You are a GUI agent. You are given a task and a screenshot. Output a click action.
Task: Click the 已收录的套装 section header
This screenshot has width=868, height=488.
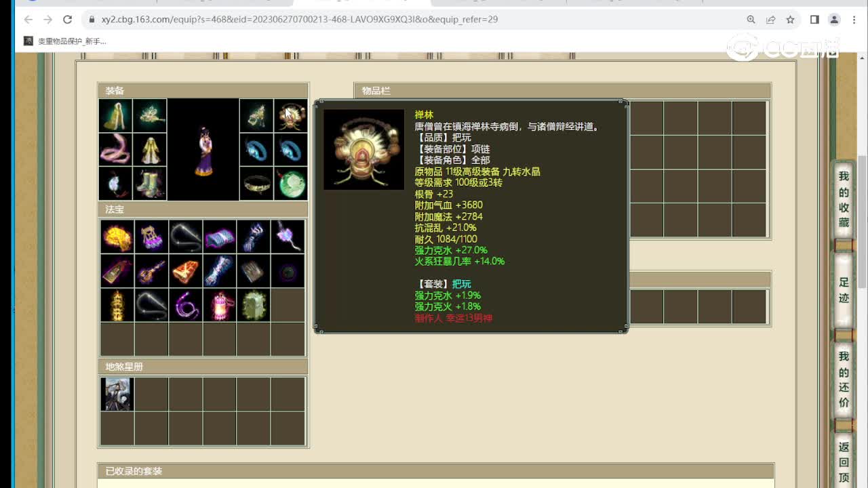pyautogui.click(x=436, y=471)
